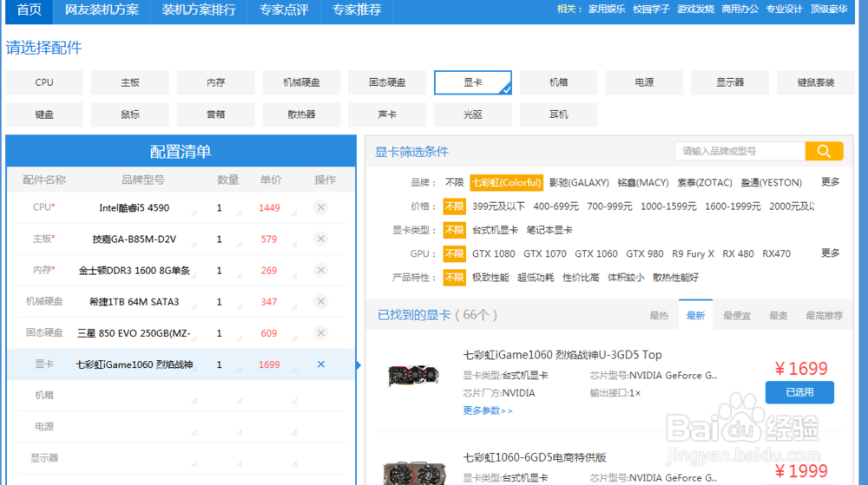The width and height of the screenshot is (868, 485).
Task: Filter GPU by GTX 1060
Action: point(596,254)
